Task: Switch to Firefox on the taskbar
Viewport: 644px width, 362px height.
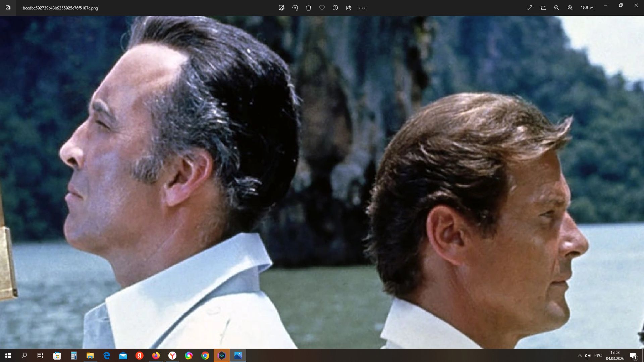Action: (x=156, y=356)
